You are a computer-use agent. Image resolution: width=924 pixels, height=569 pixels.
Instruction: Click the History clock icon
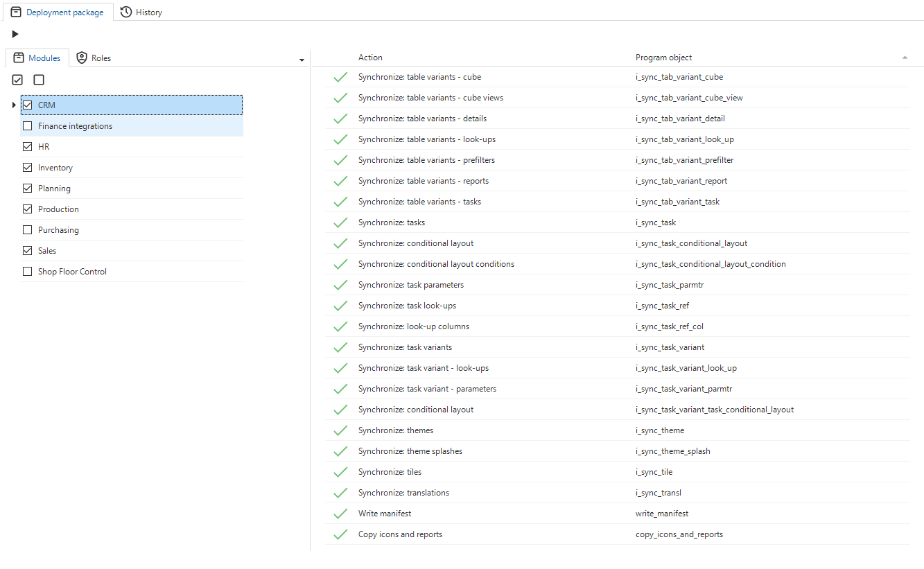(126, 12)
